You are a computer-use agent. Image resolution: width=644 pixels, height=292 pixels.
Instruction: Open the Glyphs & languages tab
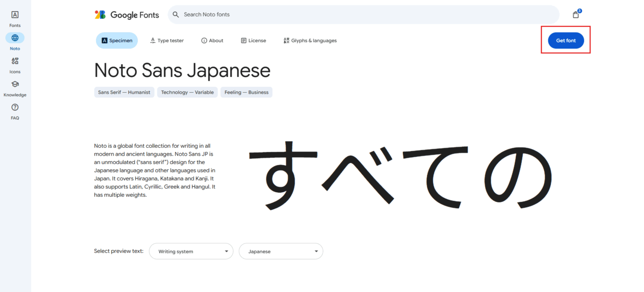tap(310, 41)
